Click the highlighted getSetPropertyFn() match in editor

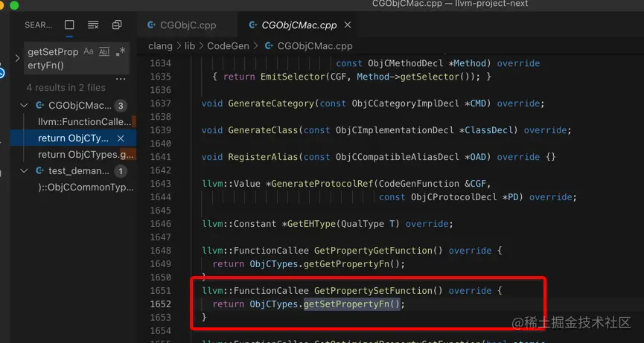pyautogui.click(x=351, y=304)
